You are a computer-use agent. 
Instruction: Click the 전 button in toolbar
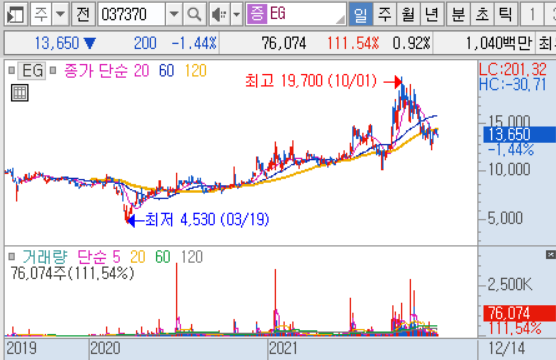83,15
